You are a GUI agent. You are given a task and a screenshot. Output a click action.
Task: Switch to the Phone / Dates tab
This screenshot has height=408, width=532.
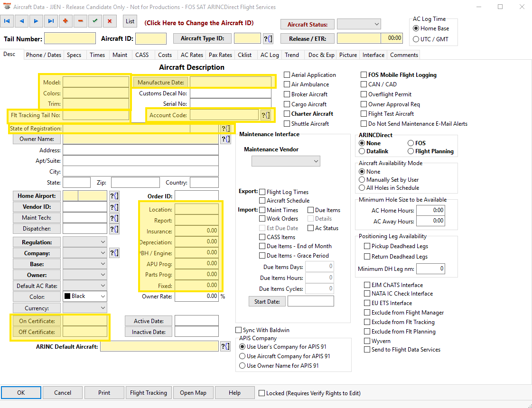coord(44,55)
